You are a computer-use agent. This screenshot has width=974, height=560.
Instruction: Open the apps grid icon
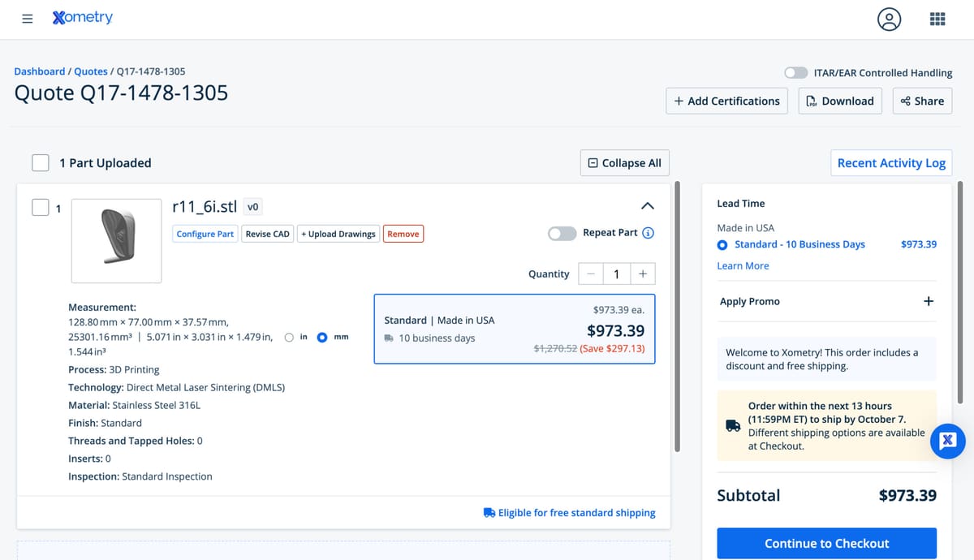coord(937,19)
